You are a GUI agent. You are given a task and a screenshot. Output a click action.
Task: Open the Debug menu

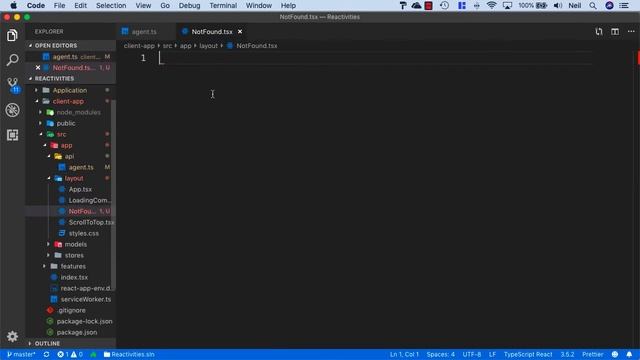(189, 5)
